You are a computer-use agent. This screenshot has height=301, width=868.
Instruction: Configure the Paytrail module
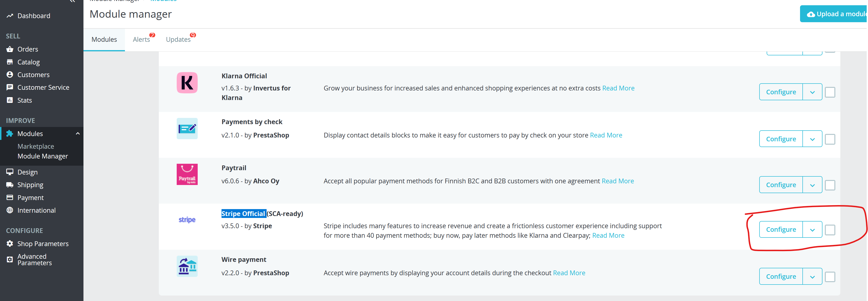click(781, 185)
